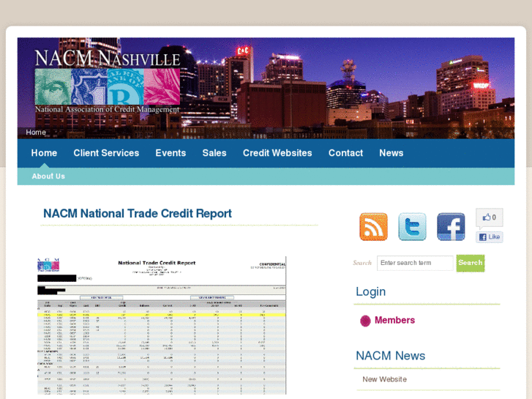This screenshot has height=399, width=532.
Task: Open the Home menu item
Action: coord(44,153)
